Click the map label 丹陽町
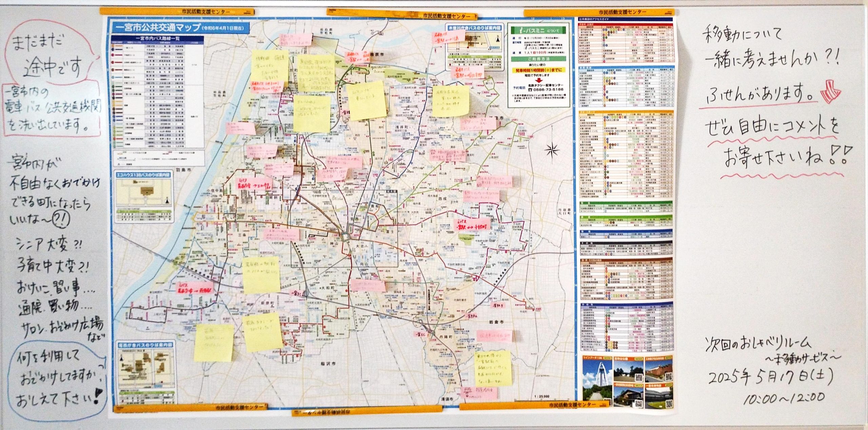 coord(446,337)
